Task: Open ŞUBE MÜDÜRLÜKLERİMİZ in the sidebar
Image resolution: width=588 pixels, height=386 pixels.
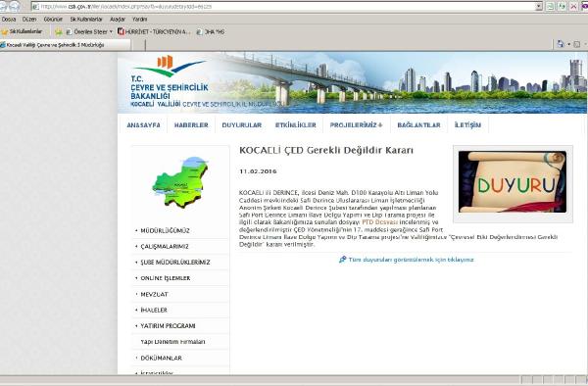Action: 175,263
